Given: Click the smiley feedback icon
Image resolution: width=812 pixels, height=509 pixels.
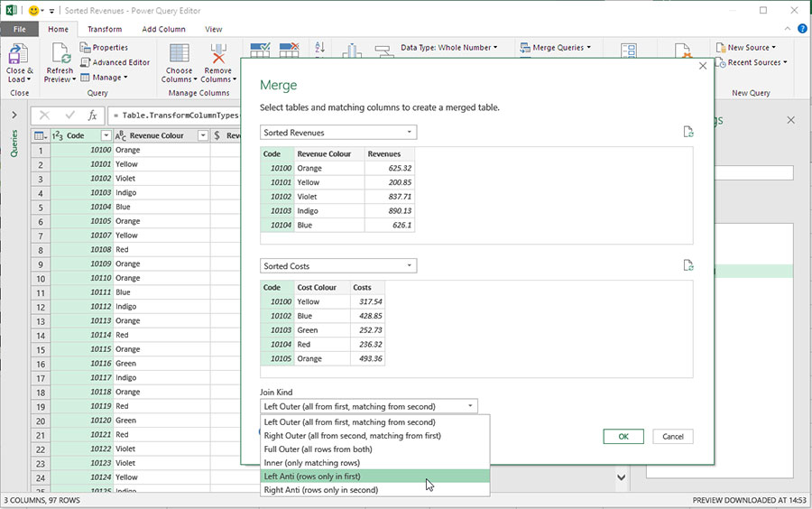Looking at the screenshot, I should [x=33, y=10].
